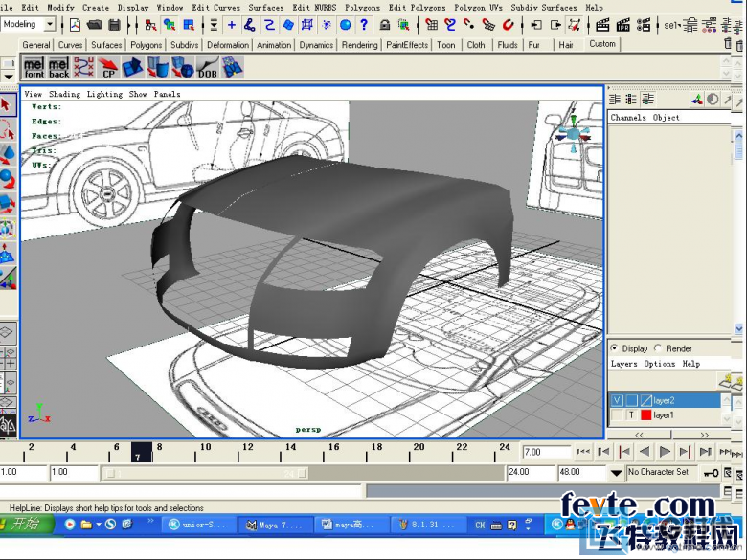Open the viewport Shading menu

click(x=64, y=94)
